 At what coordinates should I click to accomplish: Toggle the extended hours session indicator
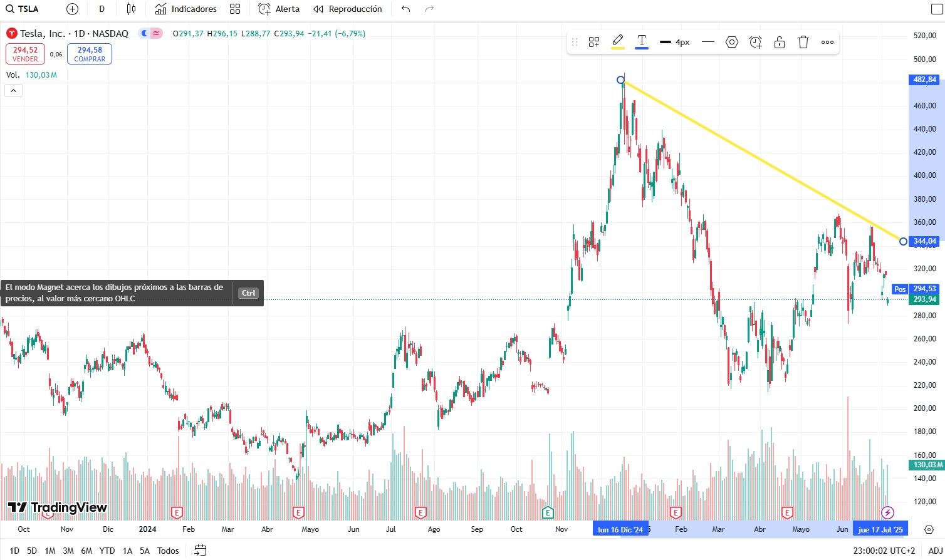click(x=144, y=33)
